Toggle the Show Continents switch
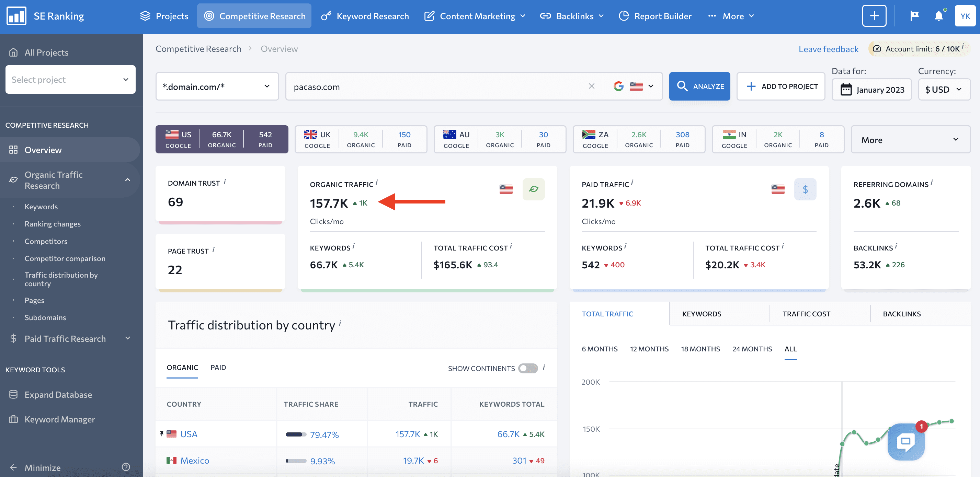The width and height of the screenshot is (980, 477). [528, 368]
